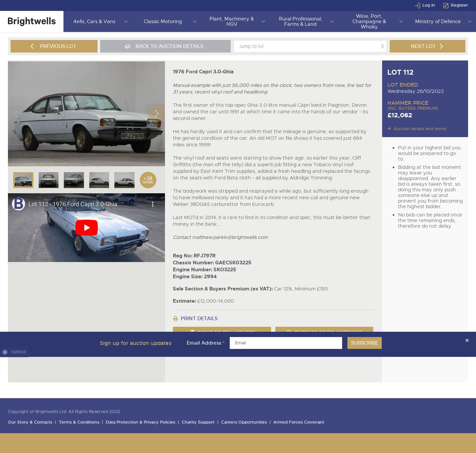Click the Register text link
Viewport: 476px width, 453px height.
(459, 5)
